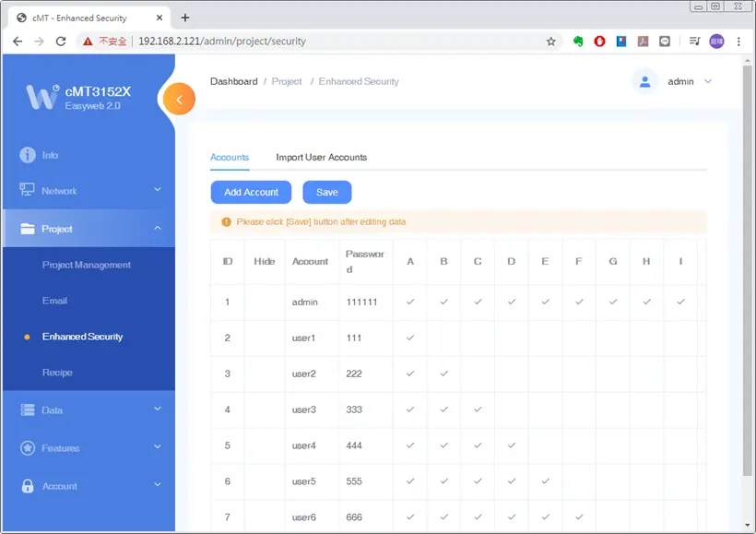Screen dimensions: 756x534
Task: Click the Save button
Action: [327, 192]
